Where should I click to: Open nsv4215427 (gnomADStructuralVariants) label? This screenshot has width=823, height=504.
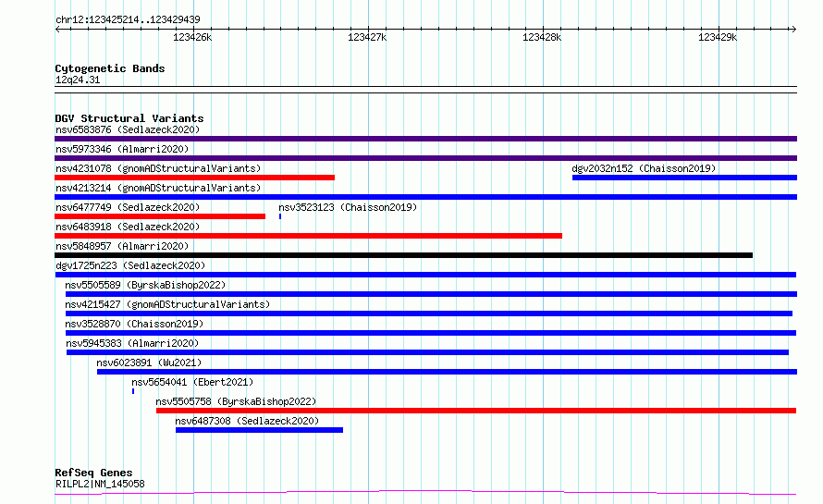coord(167,304)
